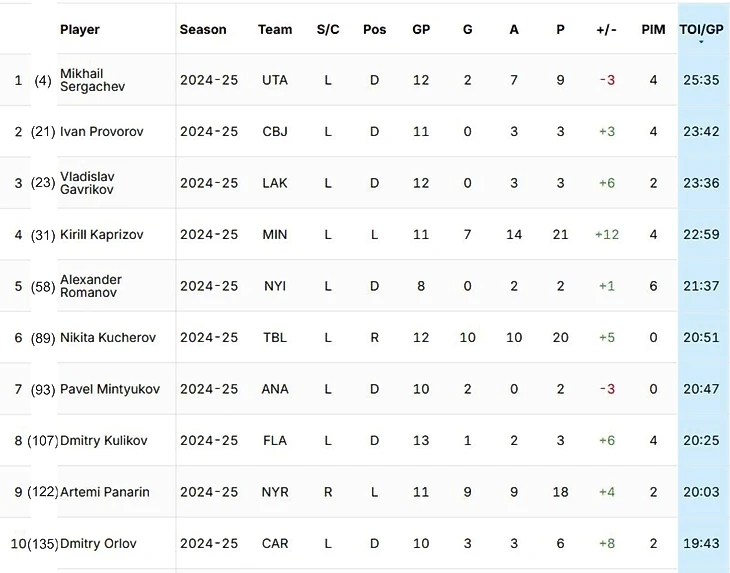This screenshot has width=730, height=573.
Task: Click the sort arrow under TOI/GP
Action: coord(701,42)
